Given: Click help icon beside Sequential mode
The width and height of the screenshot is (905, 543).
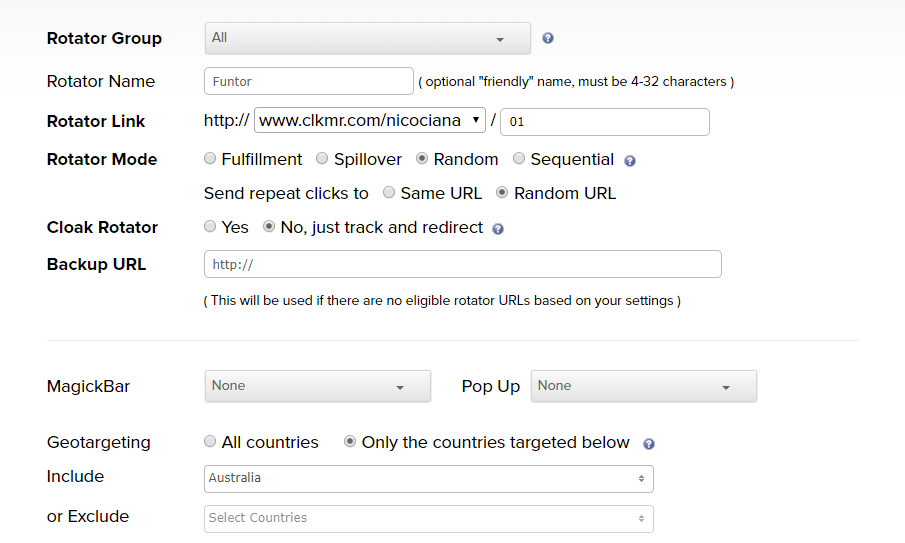Looking at the screenshot, I should point(630,160).
